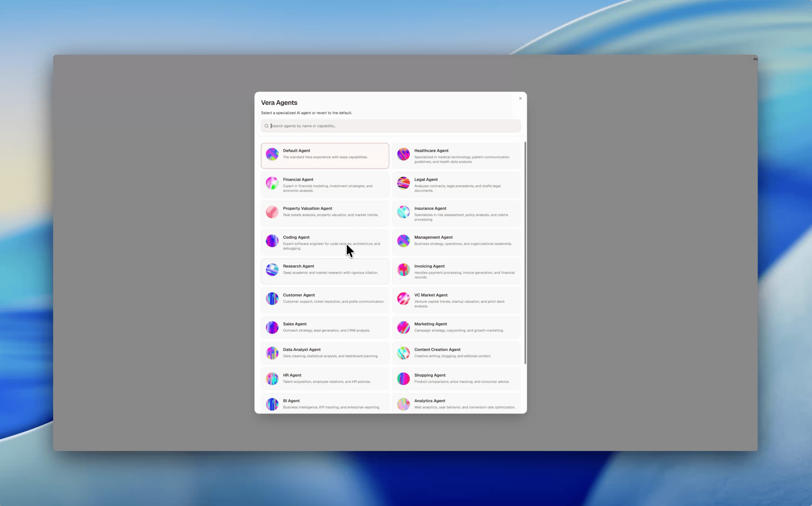This screenshot has height=506, width=812.
Task: Click the Shopping Agent avatar icon
Action: point(403,378)
